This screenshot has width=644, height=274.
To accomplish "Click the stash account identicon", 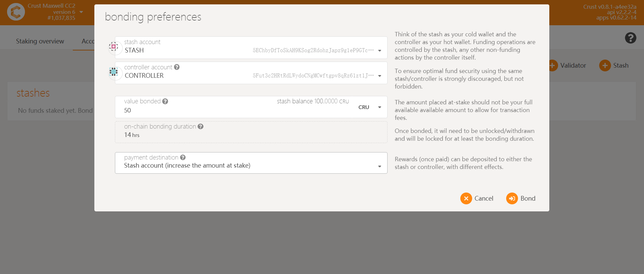I will [114, 47].
